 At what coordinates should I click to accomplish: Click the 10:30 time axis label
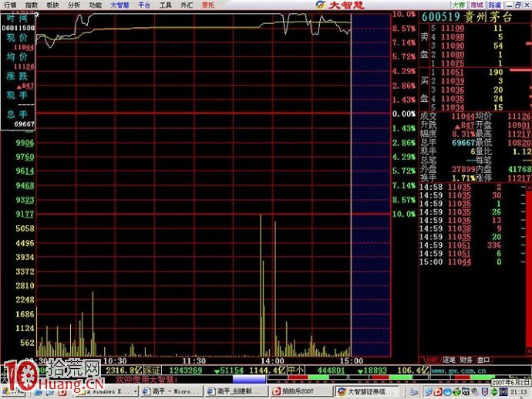115,361
